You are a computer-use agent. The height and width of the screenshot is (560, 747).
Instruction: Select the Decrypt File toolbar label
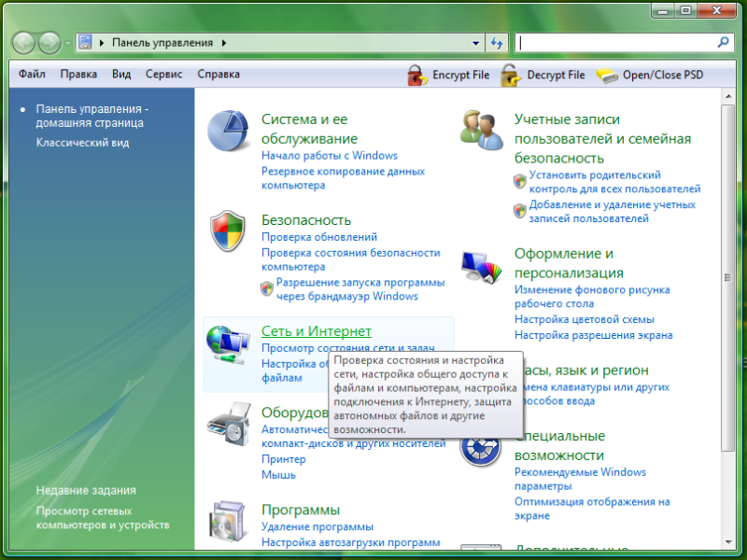pyautogui.click(x=556, y=76)
